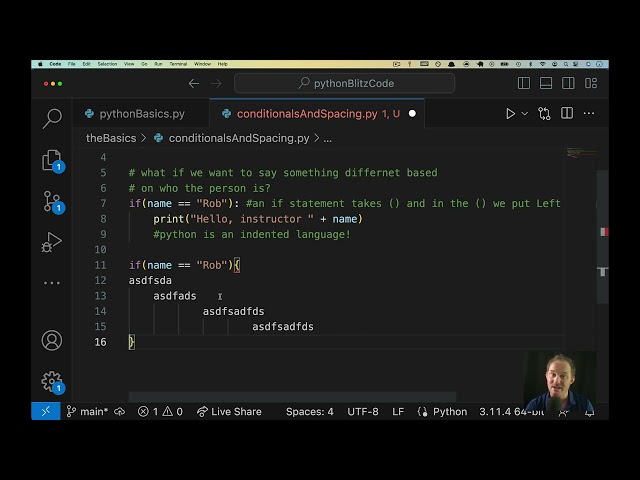Click the Python interpreter version 3.11.4
This screenshot has height=480, width=640.
(x=511, y=411)
